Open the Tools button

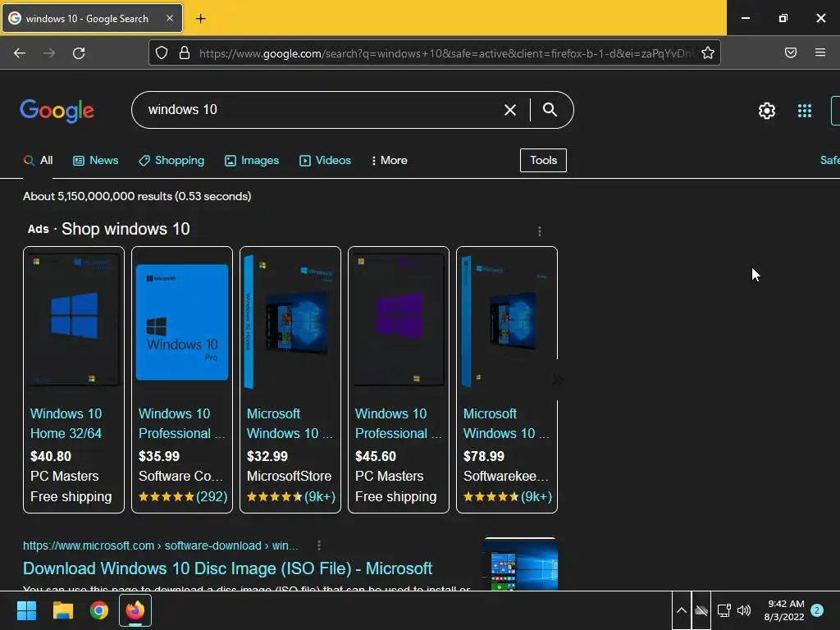coord(543,160)
